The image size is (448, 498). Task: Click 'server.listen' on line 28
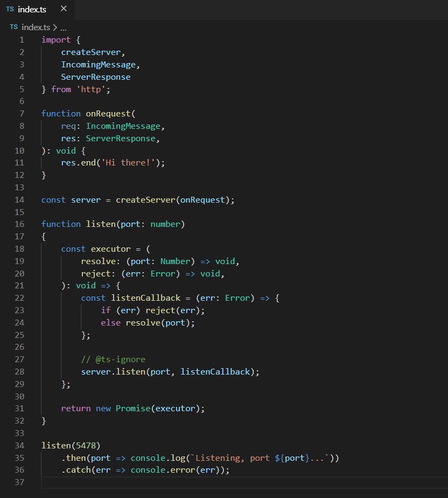point(113,371)
